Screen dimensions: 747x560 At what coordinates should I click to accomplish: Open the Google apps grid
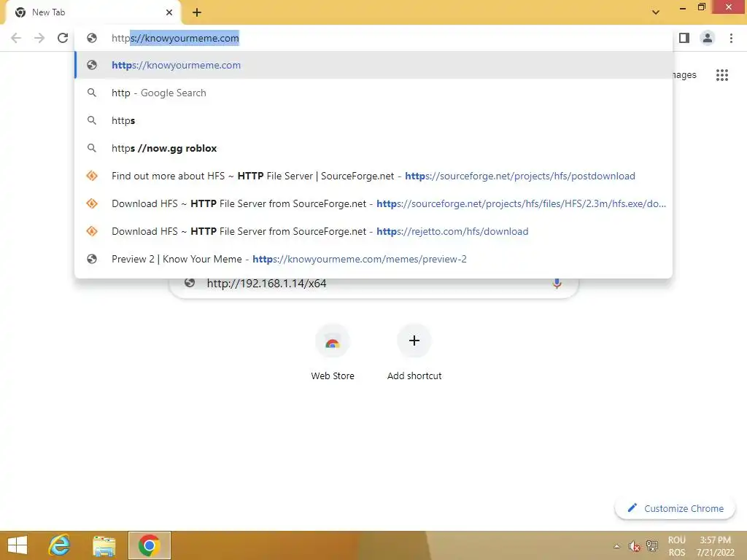(721, 75)
